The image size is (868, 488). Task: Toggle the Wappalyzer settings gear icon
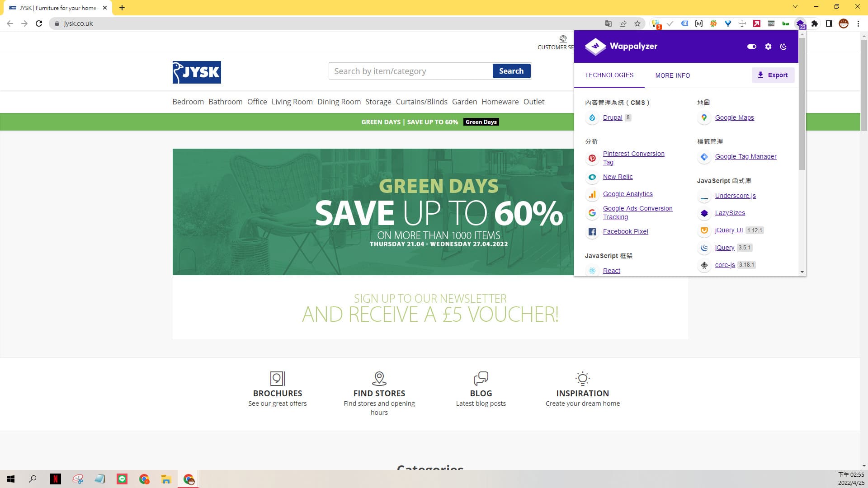click(x=769, y=47)
